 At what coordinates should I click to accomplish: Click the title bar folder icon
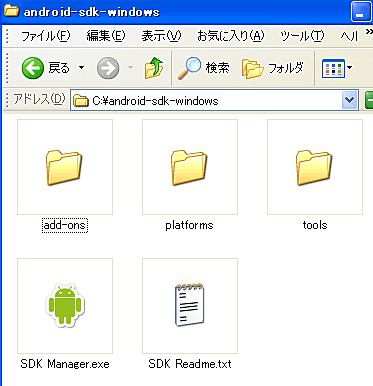(11, 11)
